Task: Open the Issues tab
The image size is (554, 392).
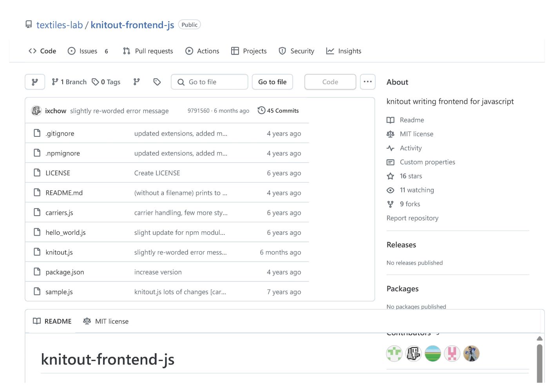Action: pyautogui.click(x=88, y=51)
